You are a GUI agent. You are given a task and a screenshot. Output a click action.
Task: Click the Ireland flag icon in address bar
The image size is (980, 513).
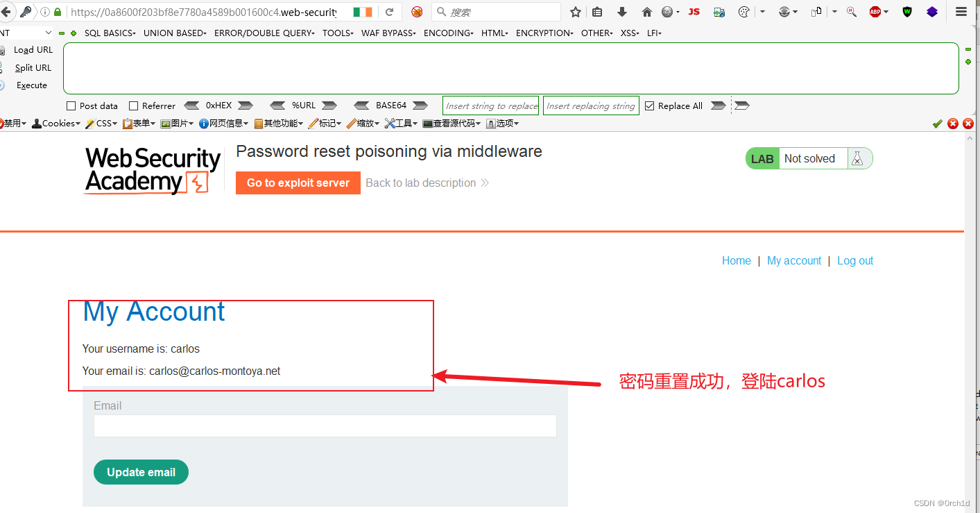pyautogui.click(x=362, y=12)
